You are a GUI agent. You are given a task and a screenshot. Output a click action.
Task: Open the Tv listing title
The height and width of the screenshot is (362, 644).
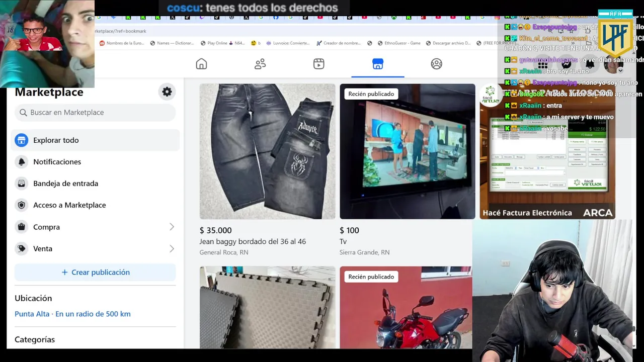point(343,241)
